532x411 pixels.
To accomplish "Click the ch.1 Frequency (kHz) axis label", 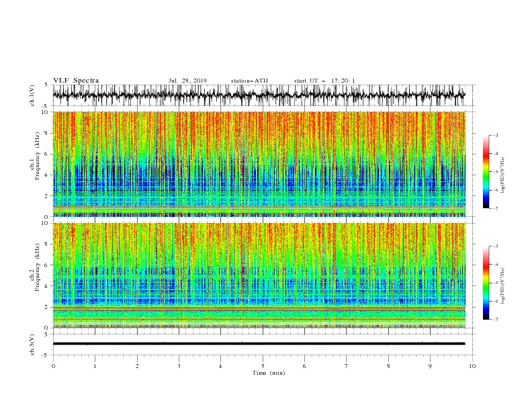I will click(35, 154).
